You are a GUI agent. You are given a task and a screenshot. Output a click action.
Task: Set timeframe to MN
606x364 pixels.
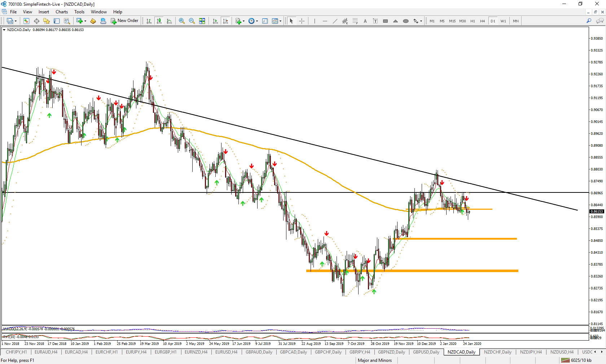(516, 21)
